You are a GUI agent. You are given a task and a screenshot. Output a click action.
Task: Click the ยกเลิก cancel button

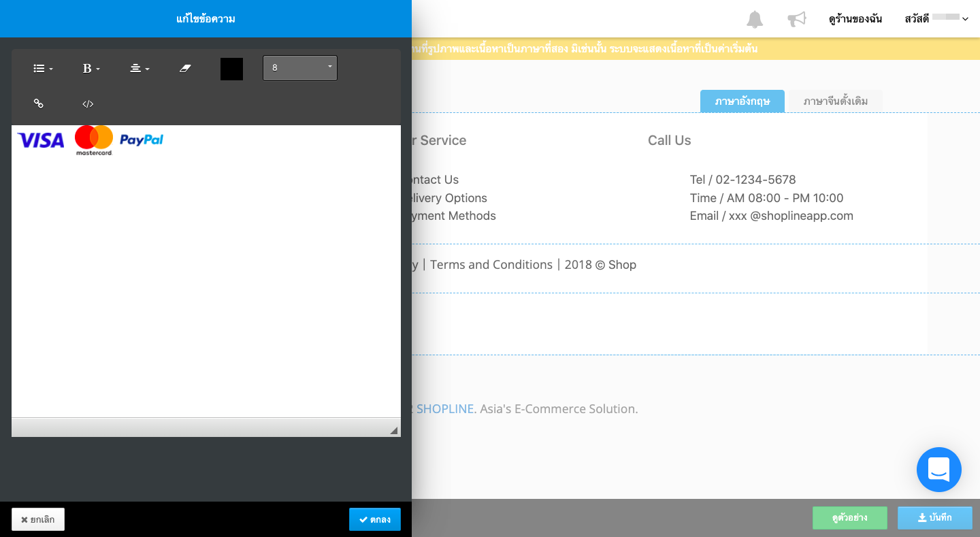38,519
